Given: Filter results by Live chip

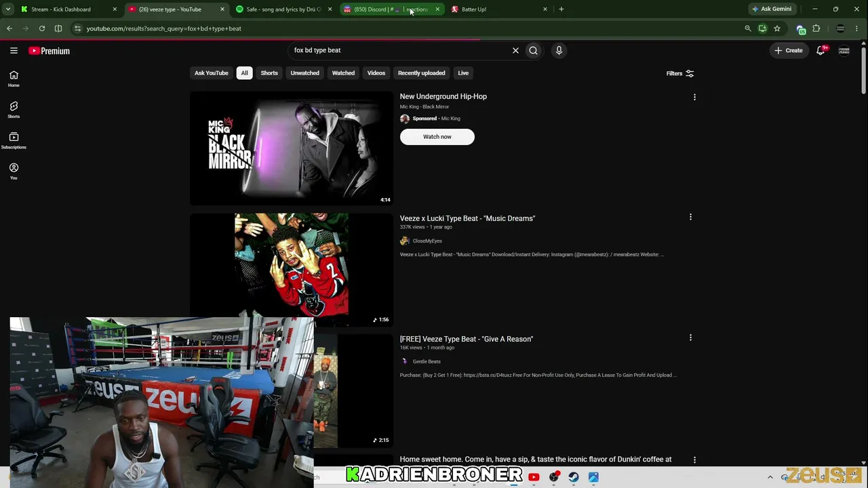Looking at the screenshot, I should [463, 73].
